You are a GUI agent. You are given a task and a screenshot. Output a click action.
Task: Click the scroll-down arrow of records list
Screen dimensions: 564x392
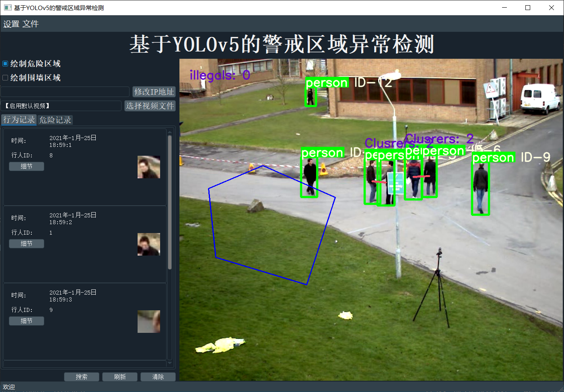click(x=170, y=363)
